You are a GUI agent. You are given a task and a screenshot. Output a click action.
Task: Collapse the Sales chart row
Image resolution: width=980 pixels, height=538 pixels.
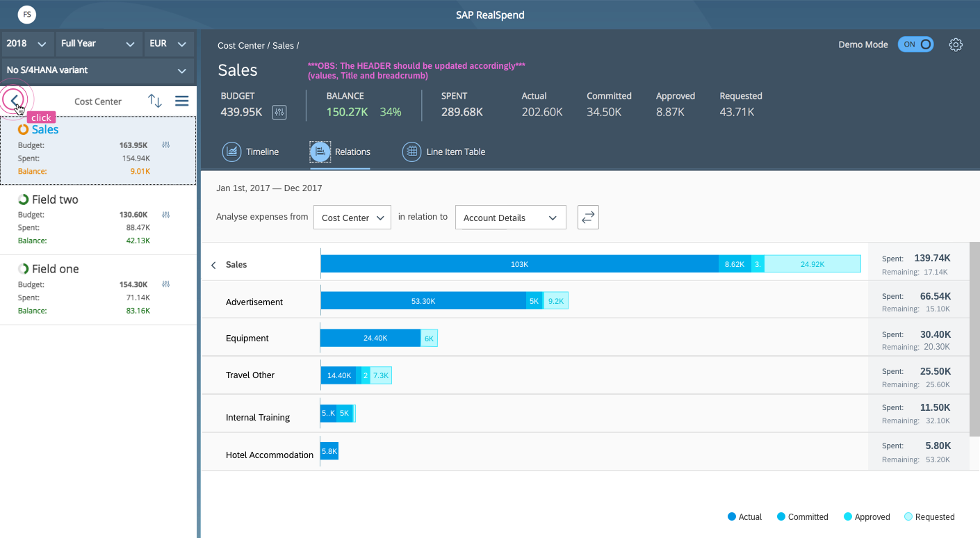point(213,265)
